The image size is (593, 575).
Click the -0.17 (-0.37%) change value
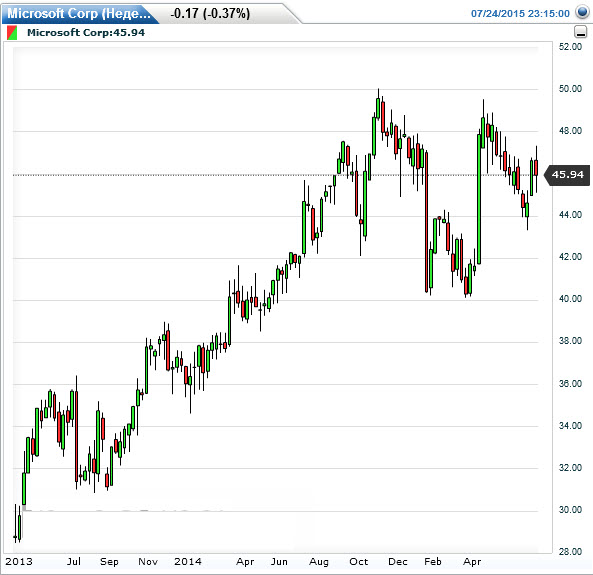pos(210,14)
